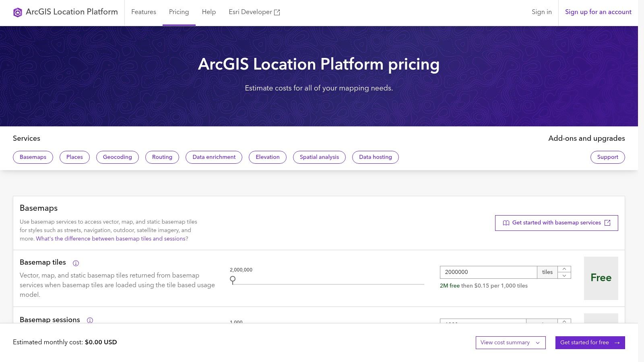The image size is (644, 362).
Task: Expand the View cost summary dropdown
Action: [x=510, y=343]
